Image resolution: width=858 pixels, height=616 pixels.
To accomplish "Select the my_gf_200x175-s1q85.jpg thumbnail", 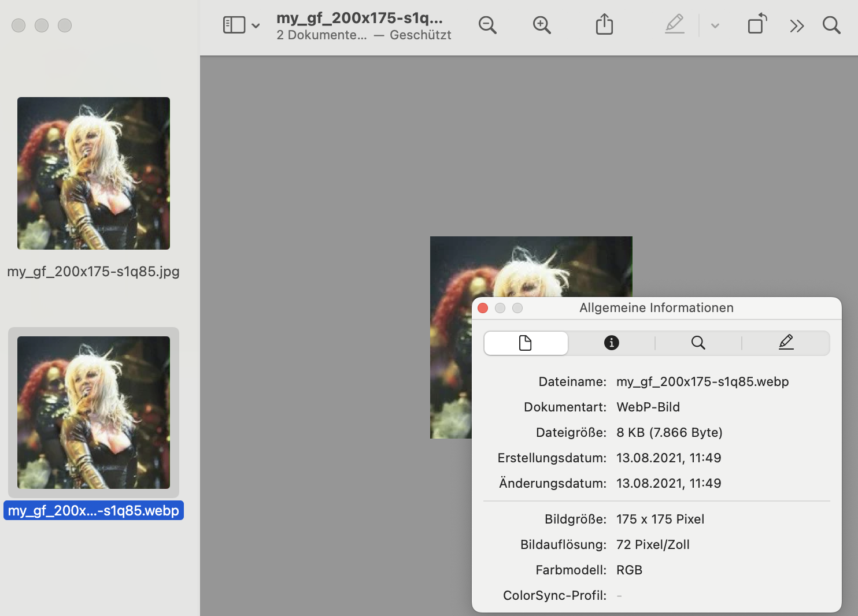I will pyautogui.click(x=94, y=173).
